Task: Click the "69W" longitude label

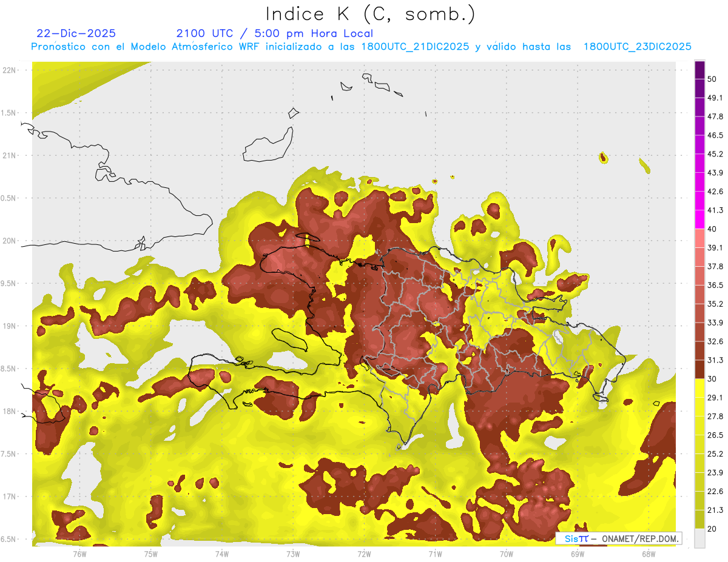Action: click(x=578, y=554)
